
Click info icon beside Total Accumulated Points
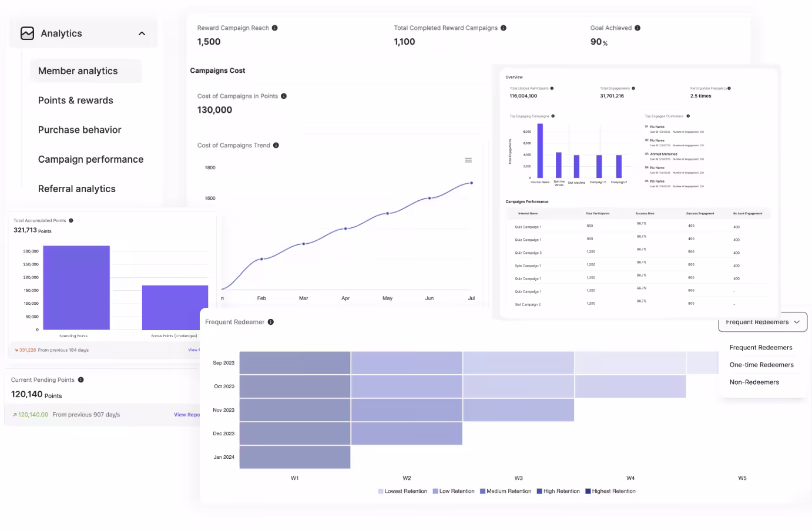[x=71, y=221]
